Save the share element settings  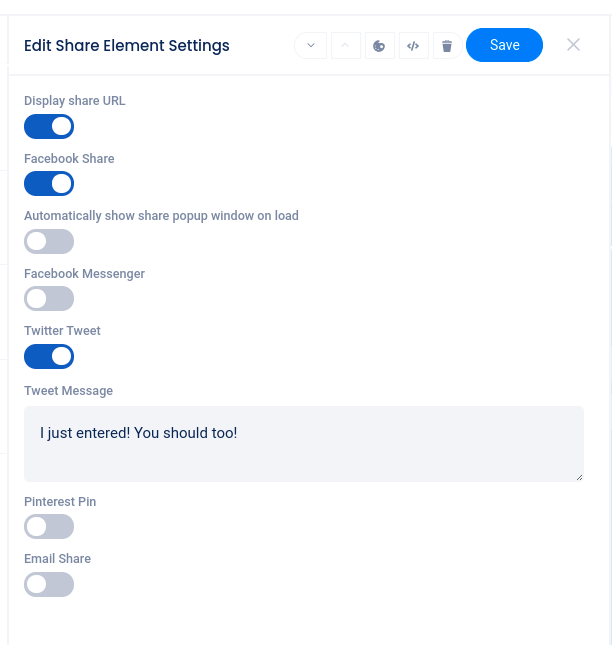click(x=504, y=45)
